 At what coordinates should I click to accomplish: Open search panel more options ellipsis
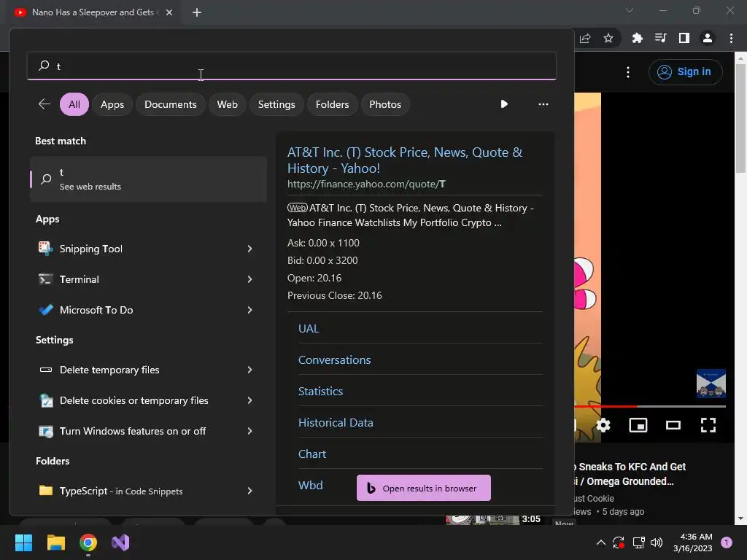[x=543, y=104]
